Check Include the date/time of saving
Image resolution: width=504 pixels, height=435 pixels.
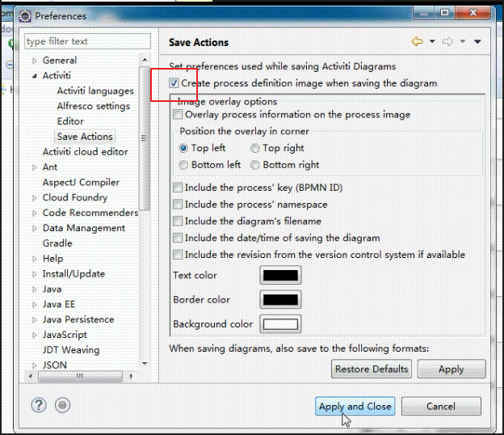pos(178,238)
